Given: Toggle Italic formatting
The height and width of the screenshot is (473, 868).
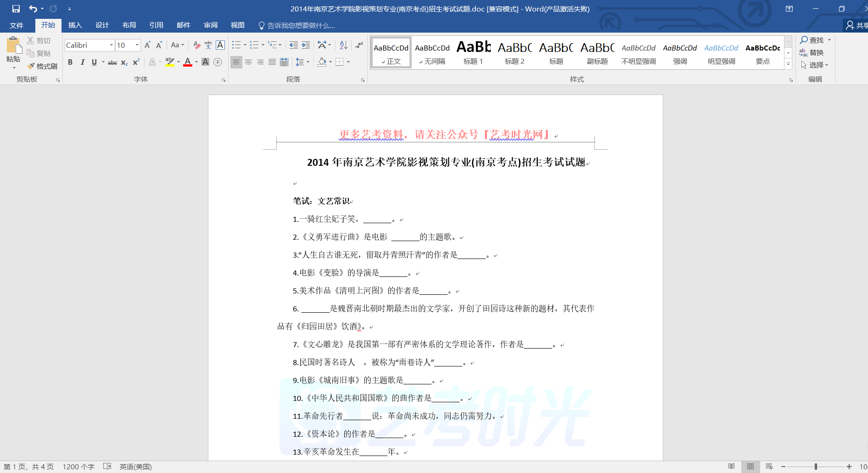Looking at the screenshot, I should 82,62.
